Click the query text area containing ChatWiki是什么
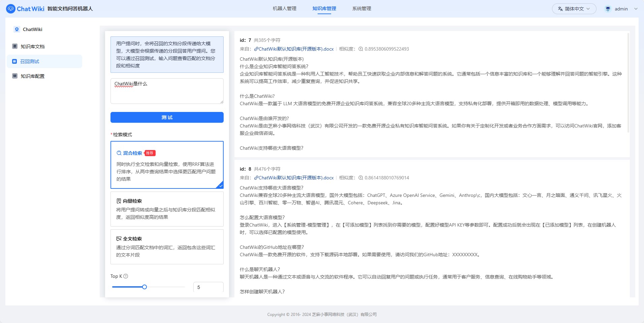The height and width of the screenshot is (323, 644). [167, 91]
